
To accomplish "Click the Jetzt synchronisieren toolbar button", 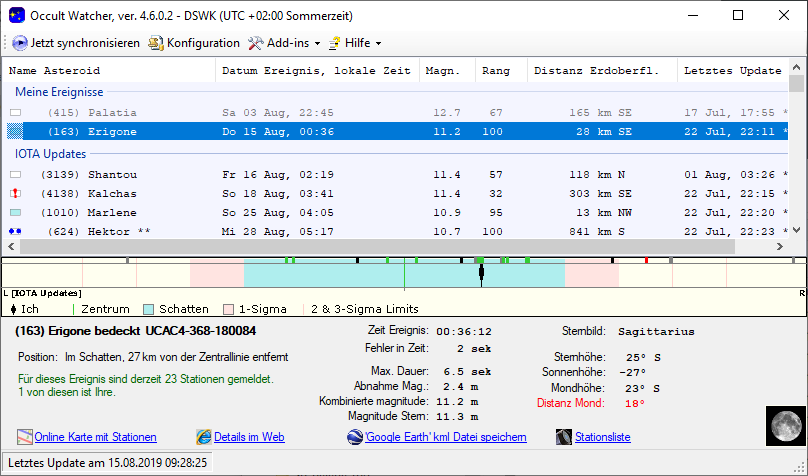I will tap(76, 43).
